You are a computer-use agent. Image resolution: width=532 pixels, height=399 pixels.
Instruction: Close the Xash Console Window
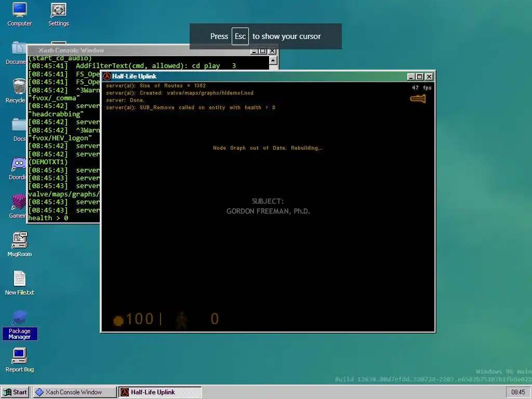point(272,51)
